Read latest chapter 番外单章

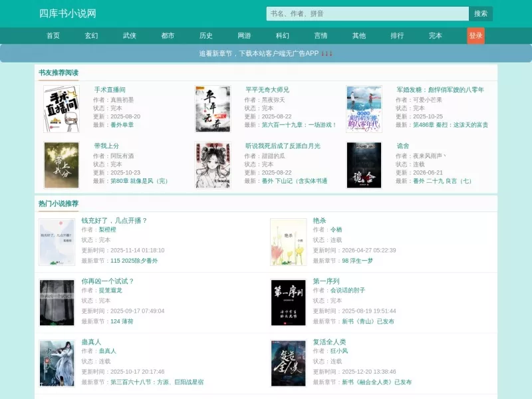(122, 125)
